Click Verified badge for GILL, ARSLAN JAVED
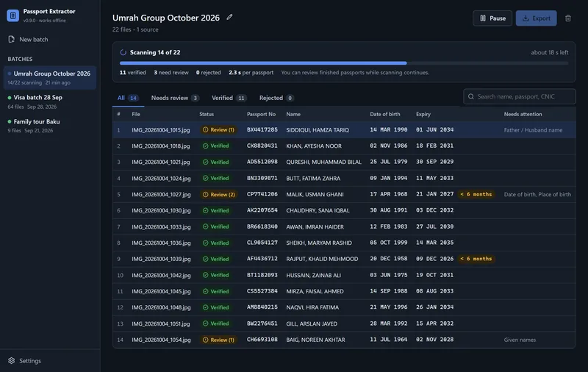Screen dimensions: 588x372 click(x=215, y=323)
